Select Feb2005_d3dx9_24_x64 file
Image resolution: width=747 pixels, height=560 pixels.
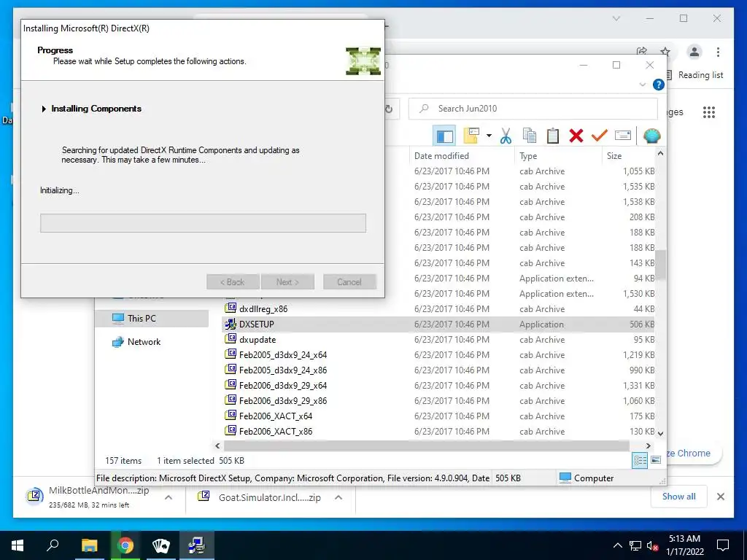[x=438, y=355]
